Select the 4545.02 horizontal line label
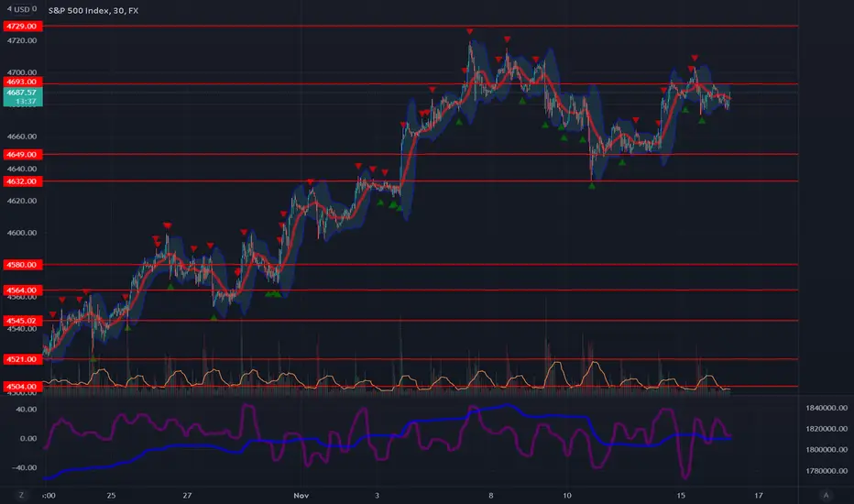The image size is (854, 504). point(22,321)
